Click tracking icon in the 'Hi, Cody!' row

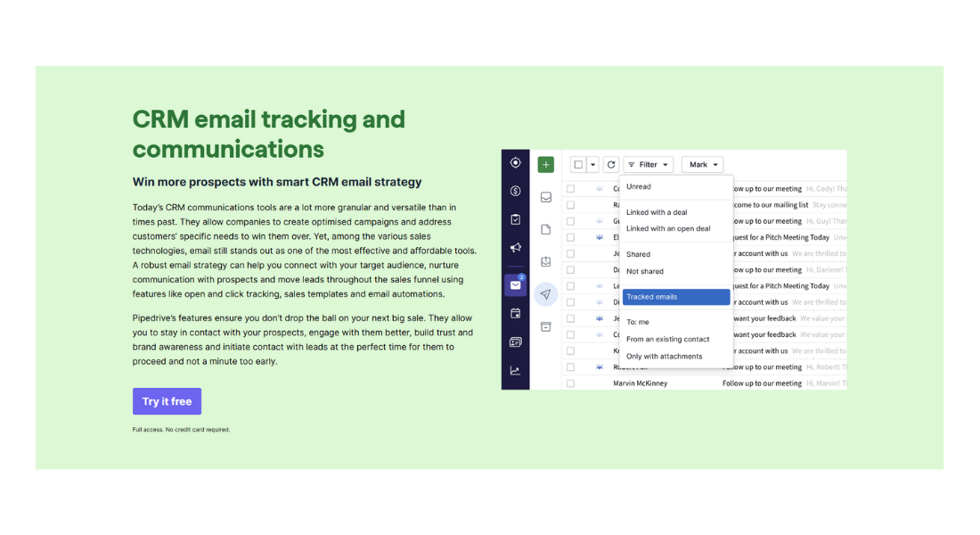pyautogui.click(x=600, y=188)
